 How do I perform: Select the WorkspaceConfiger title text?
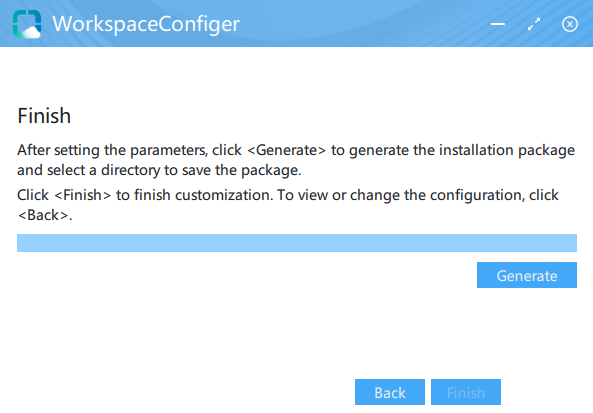pyautogui.click(x=146, y=24)
